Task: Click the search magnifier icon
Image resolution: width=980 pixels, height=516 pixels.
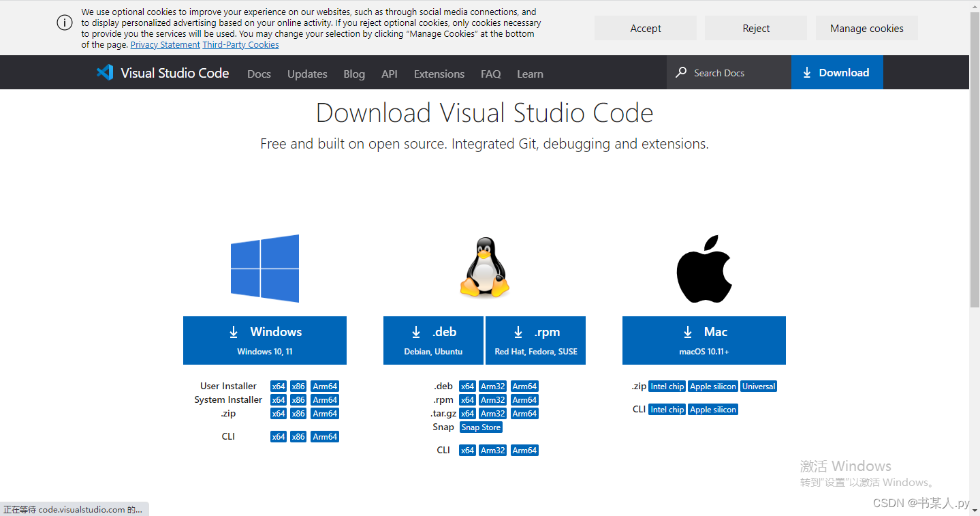Action: tap(681, 72)
